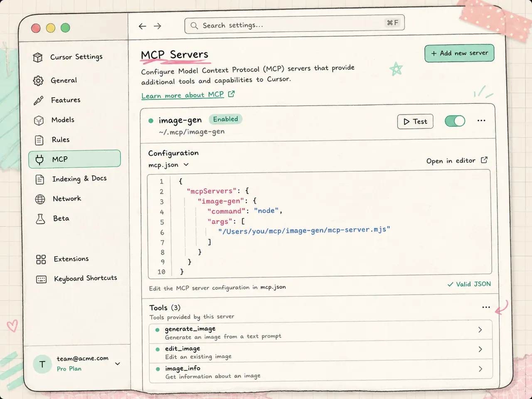Click the Rules document icon
This screenshot has width=532, height=399.
(x=39, y=140)
